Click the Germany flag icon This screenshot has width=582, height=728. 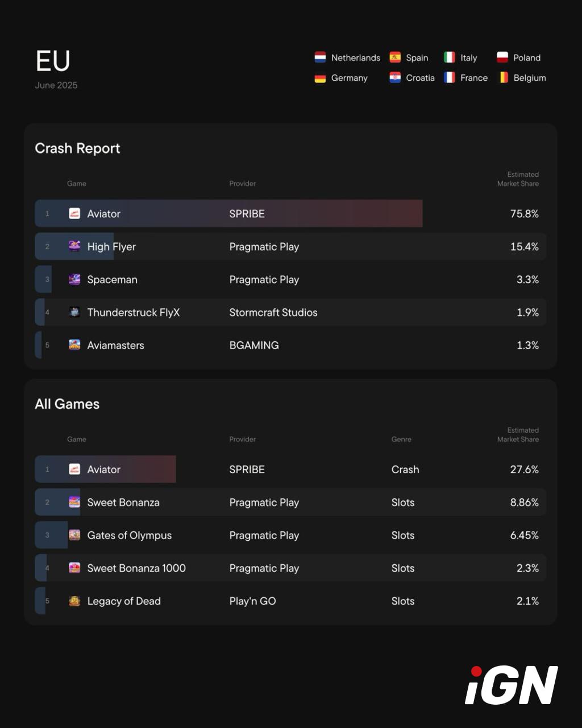pos(320,78)
